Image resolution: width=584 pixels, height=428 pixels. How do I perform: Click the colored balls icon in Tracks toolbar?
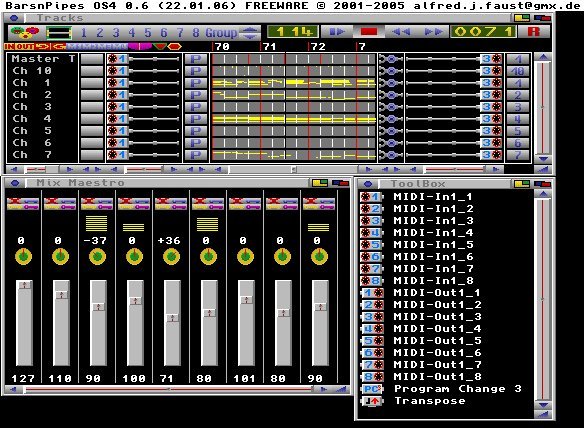pyautogui.click(x=25, y=32)
